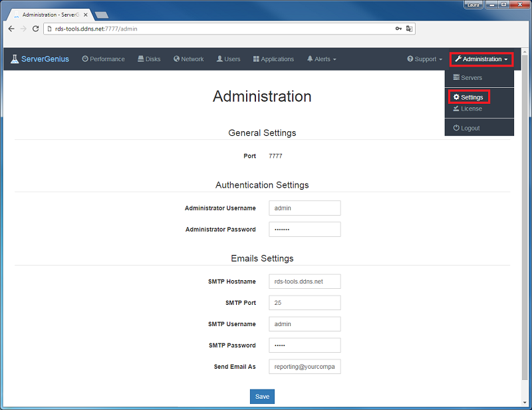Click the saved password key icon

398,29
